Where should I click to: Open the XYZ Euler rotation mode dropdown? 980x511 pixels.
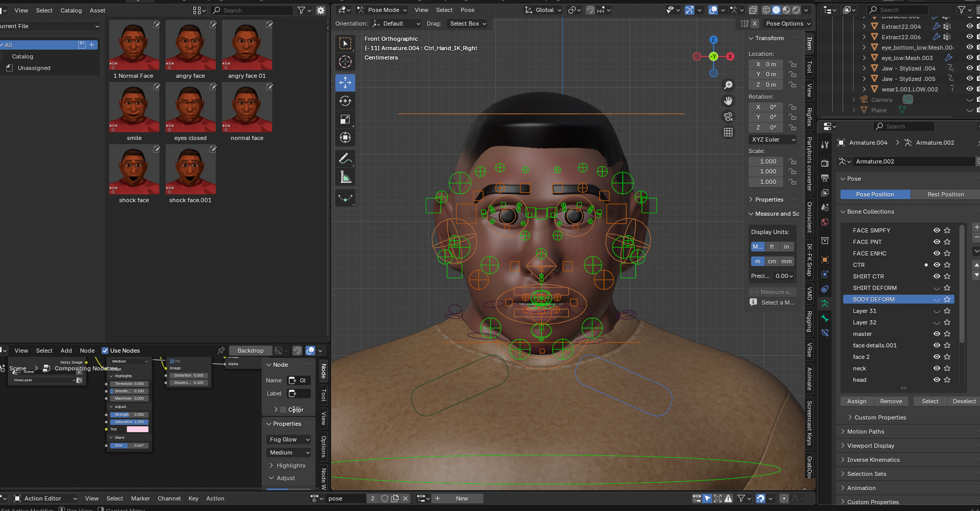coord(773,140)
